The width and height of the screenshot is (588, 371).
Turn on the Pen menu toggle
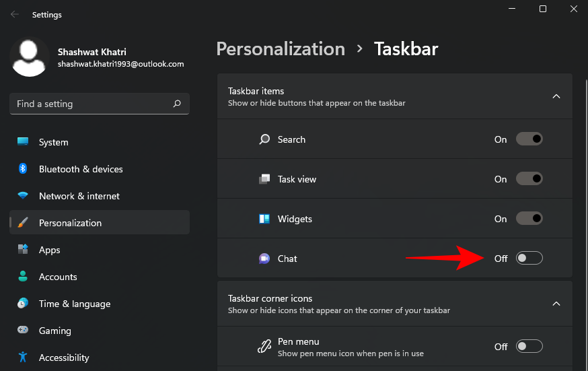coord(529,347)
